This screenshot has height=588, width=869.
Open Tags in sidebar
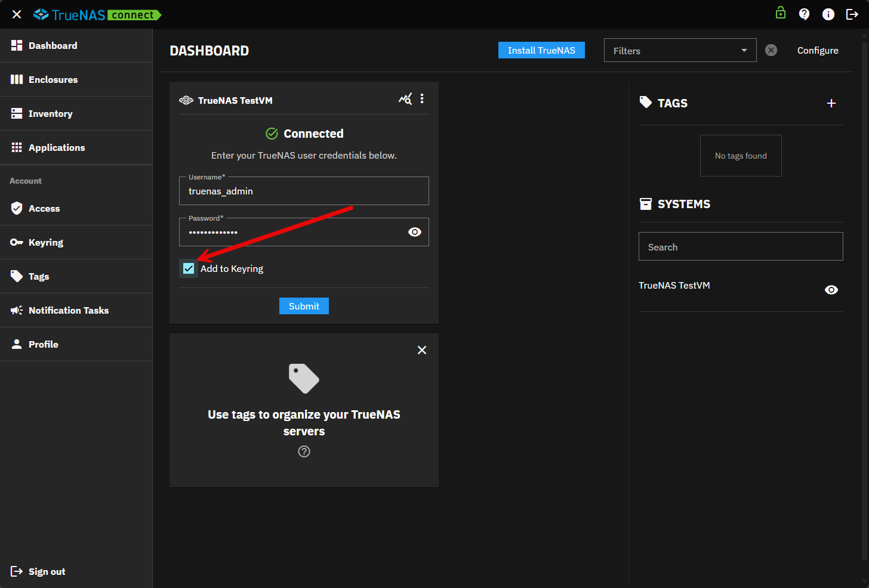76,276
